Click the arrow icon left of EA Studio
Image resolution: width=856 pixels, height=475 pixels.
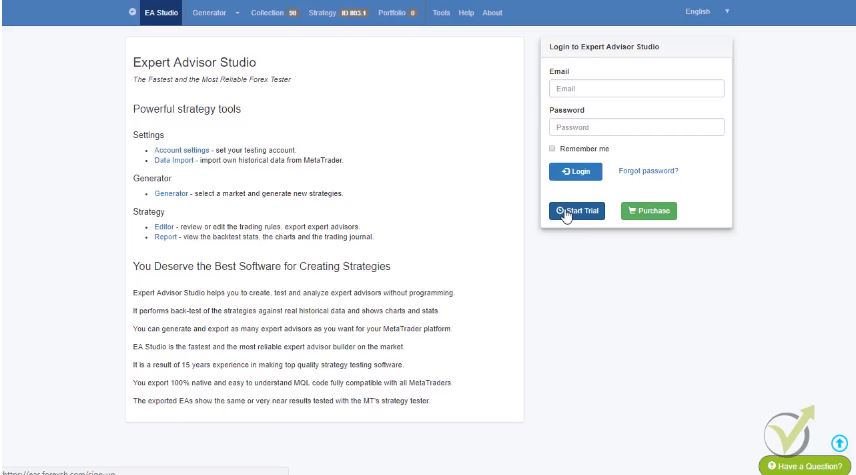click(x=133, y=12)
